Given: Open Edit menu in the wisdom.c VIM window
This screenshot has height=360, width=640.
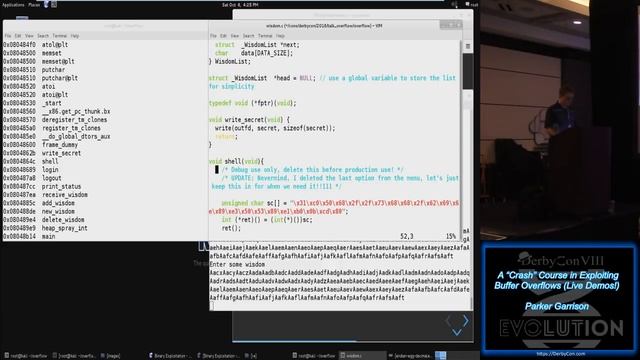Looking at the screenshot, I should point(223,36).
